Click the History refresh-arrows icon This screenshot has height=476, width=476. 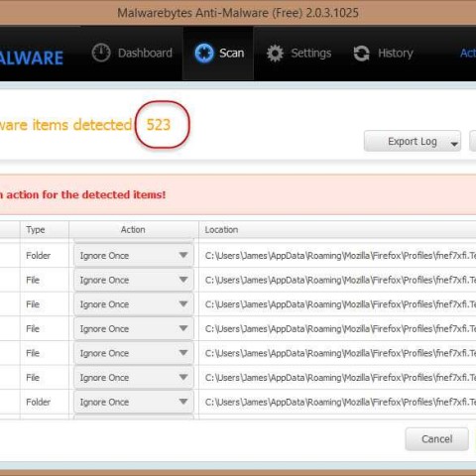[361, 54]
